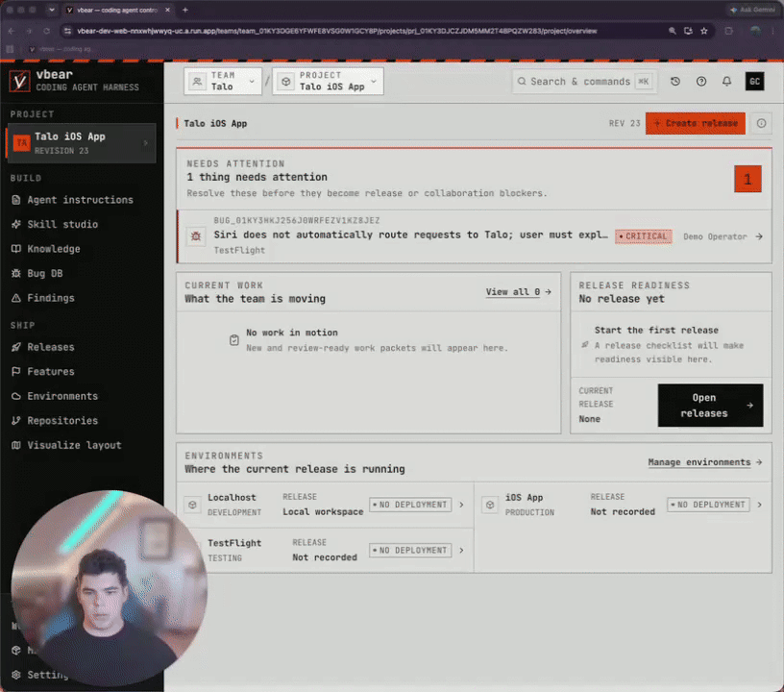784x692 pixels.
Task: Click NO DEPLOYMENT badge for iOS App
Action: [708, 505]
